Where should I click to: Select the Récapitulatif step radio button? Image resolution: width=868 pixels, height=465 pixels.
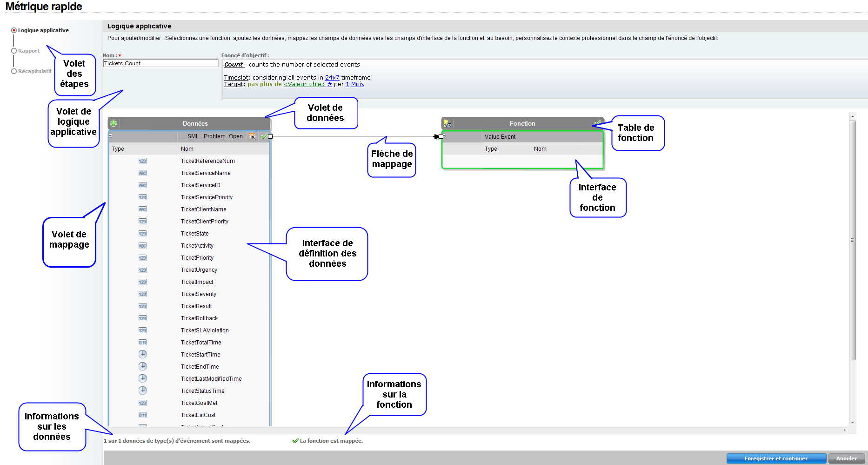(14, 71)
